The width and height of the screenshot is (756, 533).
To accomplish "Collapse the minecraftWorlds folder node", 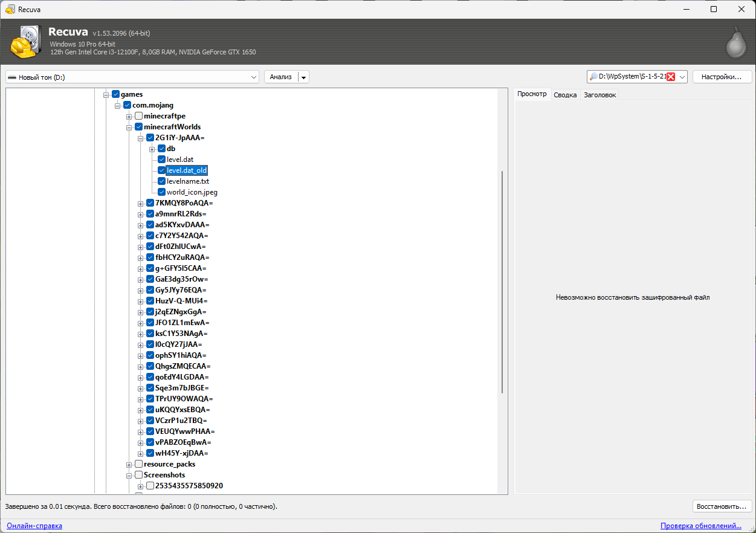I will pos(129,127).
